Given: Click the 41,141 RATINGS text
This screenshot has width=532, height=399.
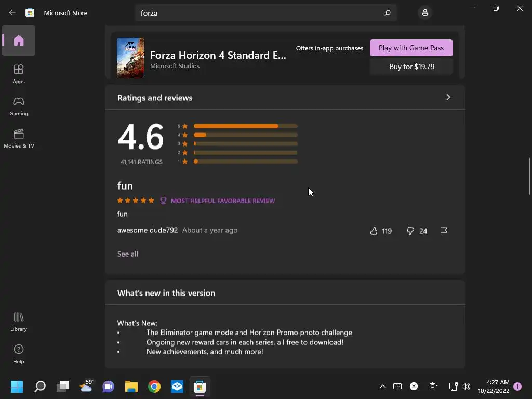Looking at the screenshot, I should (141, 162).
